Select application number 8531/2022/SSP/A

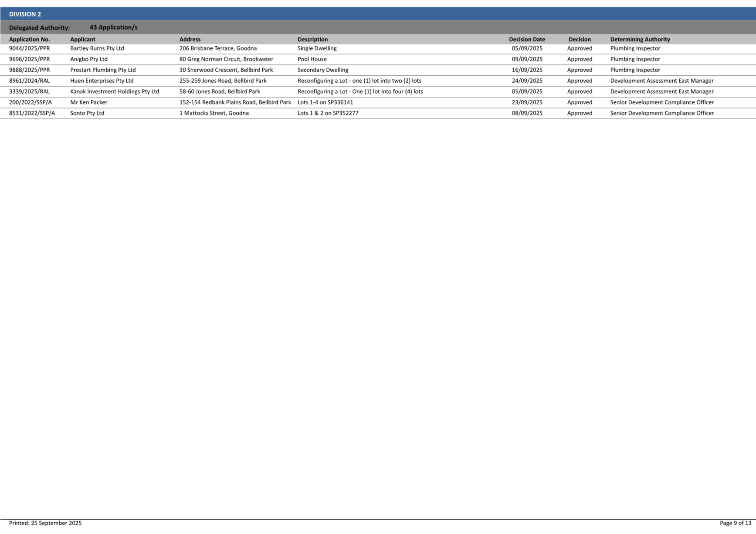[x=32, y=113]
